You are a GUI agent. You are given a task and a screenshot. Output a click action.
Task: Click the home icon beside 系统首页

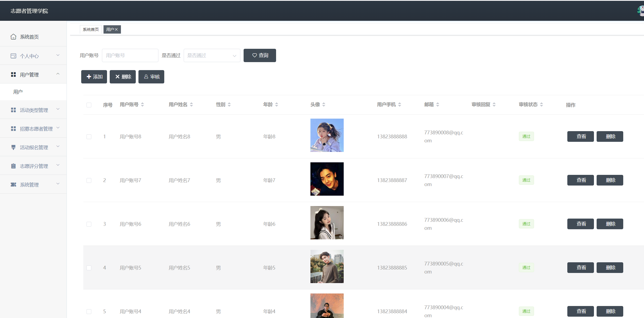coord(13,37)
